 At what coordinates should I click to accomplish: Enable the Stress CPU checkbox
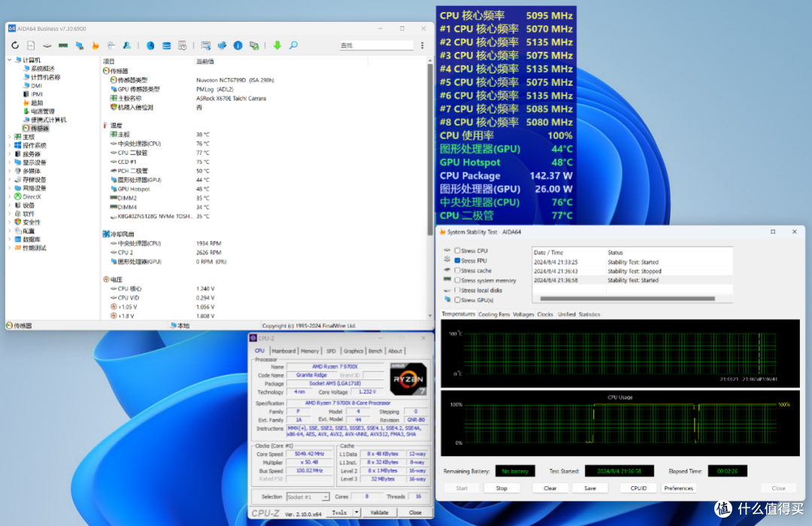click(457, 251)
